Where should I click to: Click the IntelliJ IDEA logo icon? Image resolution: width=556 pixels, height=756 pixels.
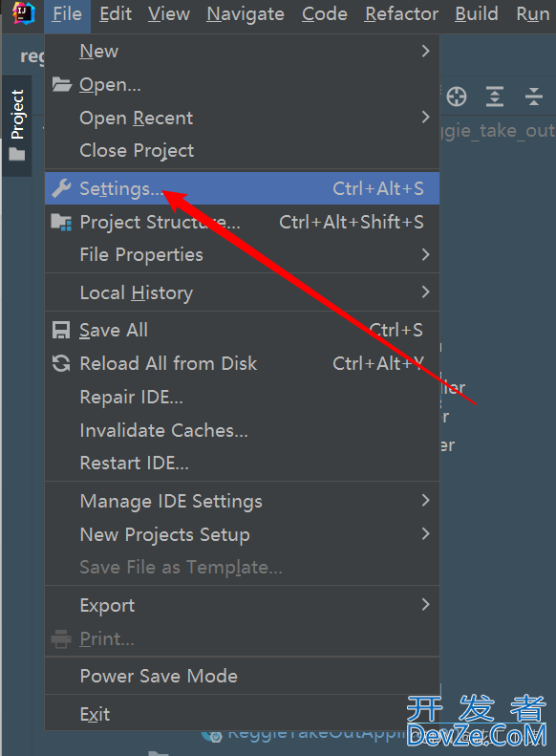23,13
